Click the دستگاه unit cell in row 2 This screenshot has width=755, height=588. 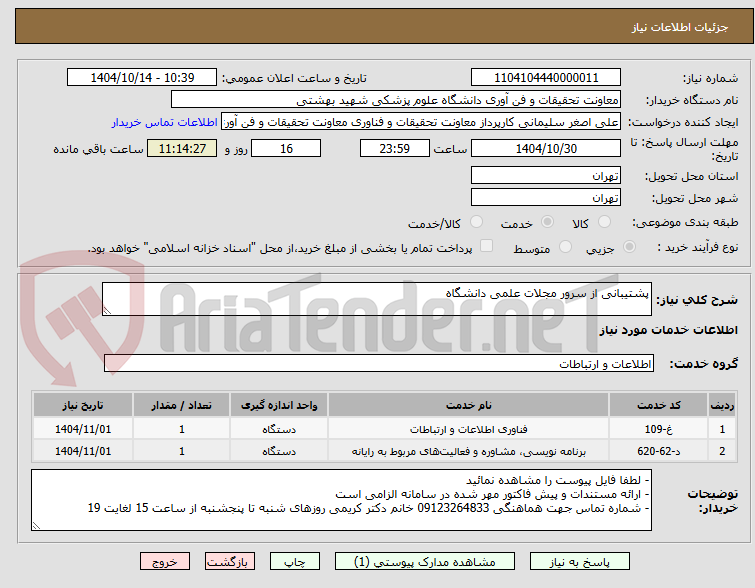[x=279, y=451]
